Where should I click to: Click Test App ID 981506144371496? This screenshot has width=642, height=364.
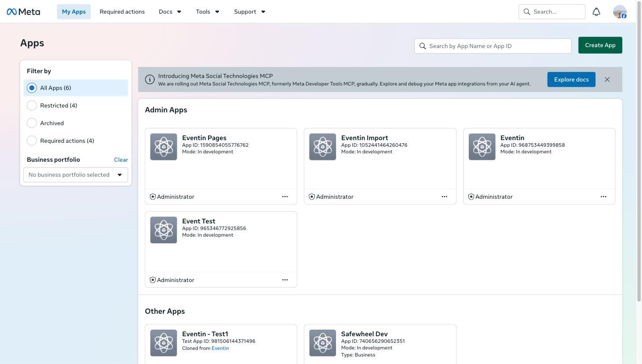pos(219,341)
